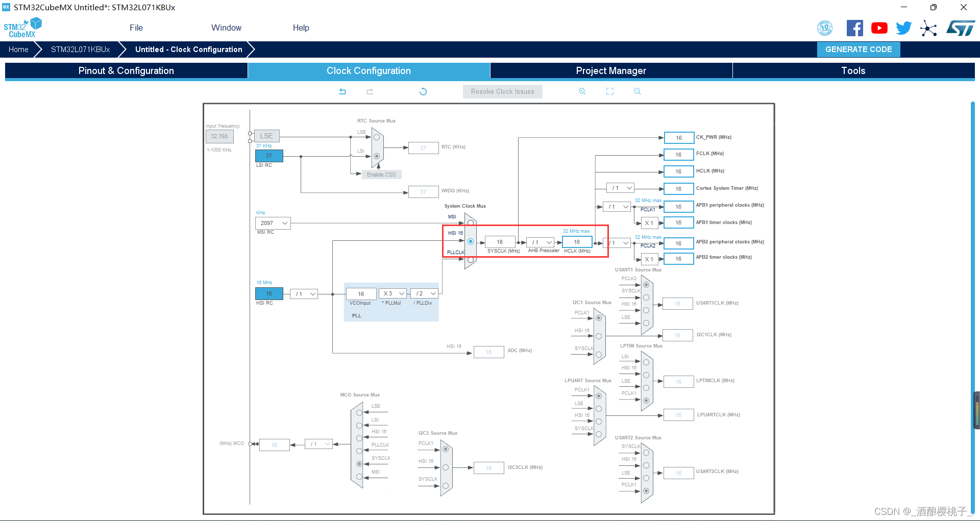Open the File menu
This screenshot has height=521, width=980.
136,28
